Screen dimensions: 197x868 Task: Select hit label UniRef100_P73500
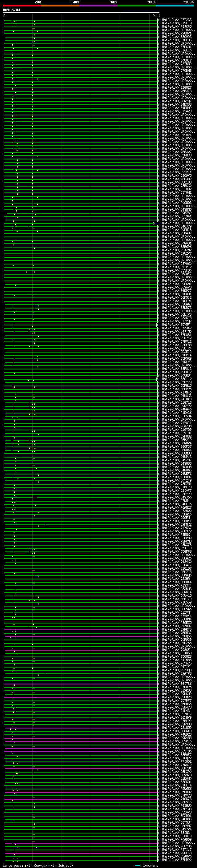pos(177,511)
